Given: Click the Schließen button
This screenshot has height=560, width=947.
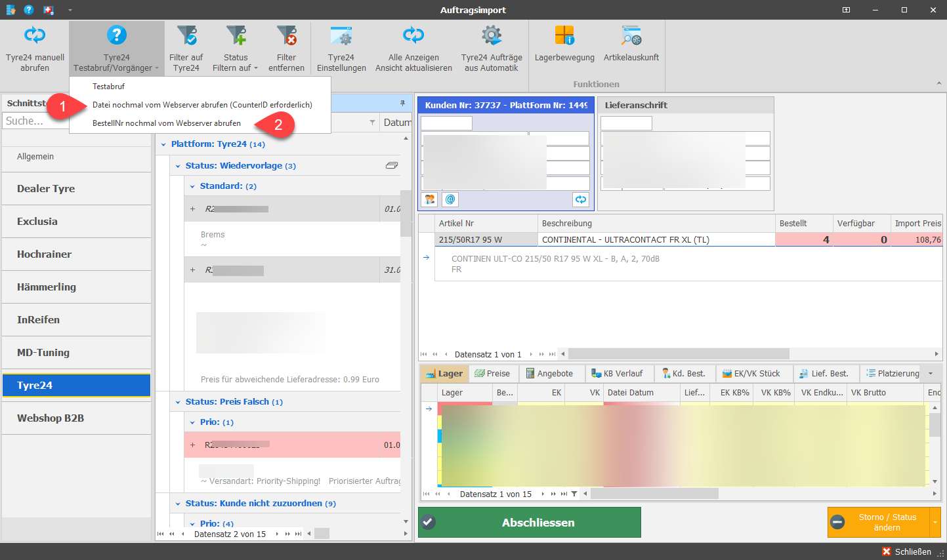Looking at the screenshot, I should tap(906, 551).
